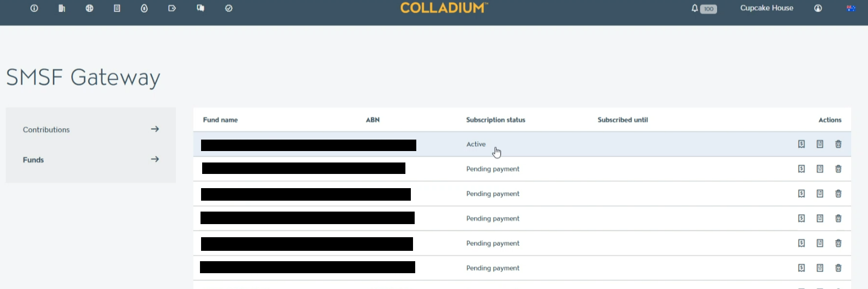Click trash icon on last Pending payment row
The image size is (868, 289).
pyautogui.click(x=839, y=268)
